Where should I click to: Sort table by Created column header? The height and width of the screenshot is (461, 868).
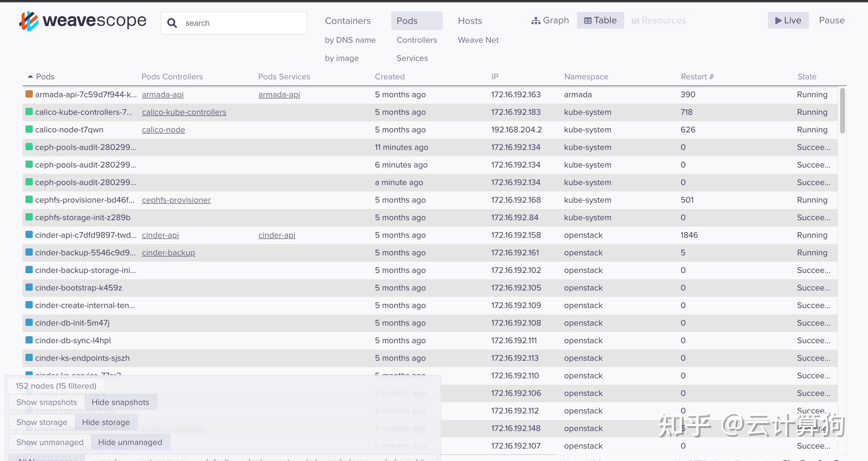(x=389, y=76)
